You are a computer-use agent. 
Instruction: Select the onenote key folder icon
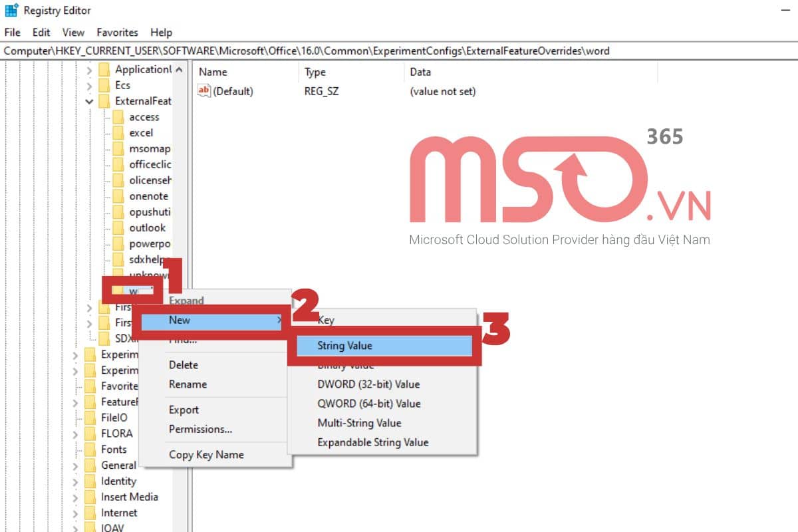[x=118, y=196]
